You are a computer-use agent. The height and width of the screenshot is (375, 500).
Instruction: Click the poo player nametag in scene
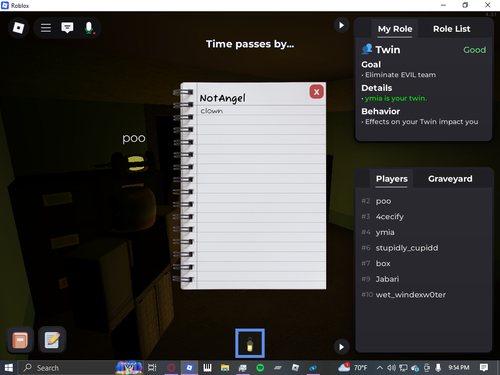point(134,138)
